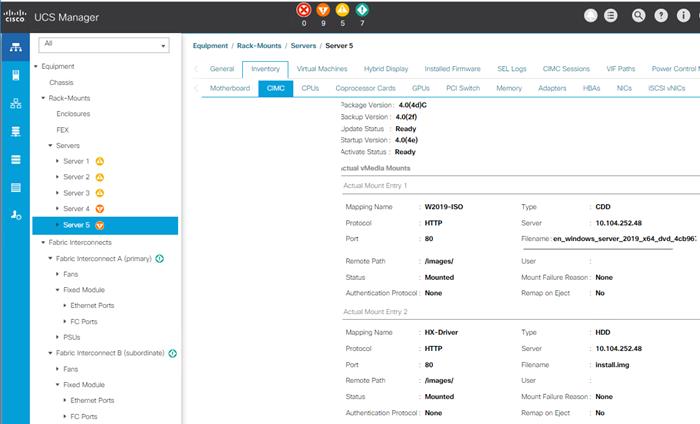This screenshot has height=424, width=700.
Task: Click warning icon next to Server 1
Action: click(100, 161)
